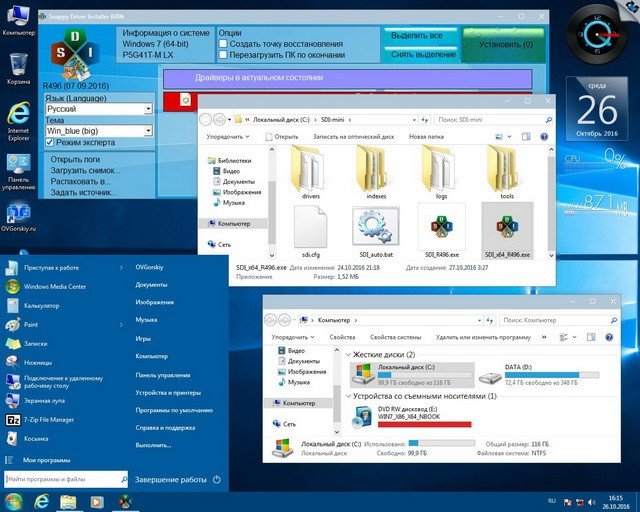The height and width of the screenshot is (512, 640).
Task: Open the Recycle Bin desktop icon
Action: pos(18,69)
